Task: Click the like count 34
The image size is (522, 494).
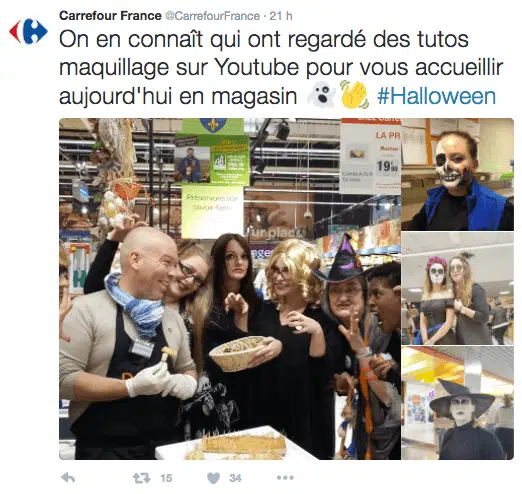Action: (x=235, y=478)
